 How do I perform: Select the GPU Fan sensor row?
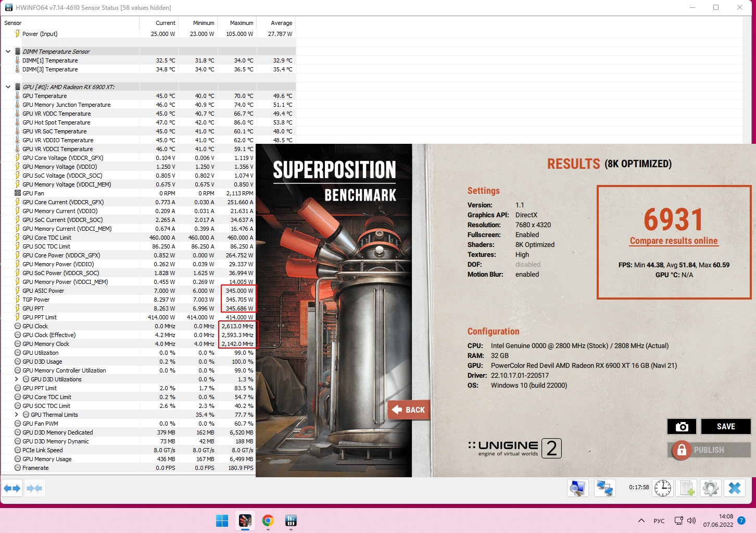(x=128, y=193)
